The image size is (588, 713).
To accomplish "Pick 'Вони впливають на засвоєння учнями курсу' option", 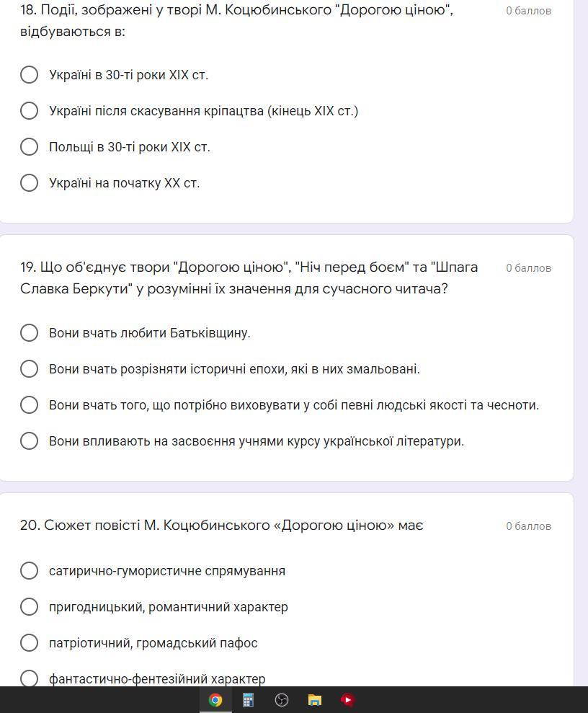I will coord(30,441).
